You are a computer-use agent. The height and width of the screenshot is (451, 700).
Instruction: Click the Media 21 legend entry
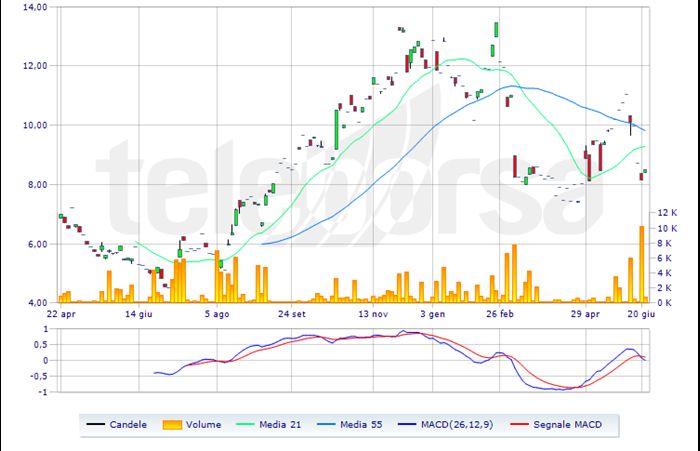tap(268, 425)
